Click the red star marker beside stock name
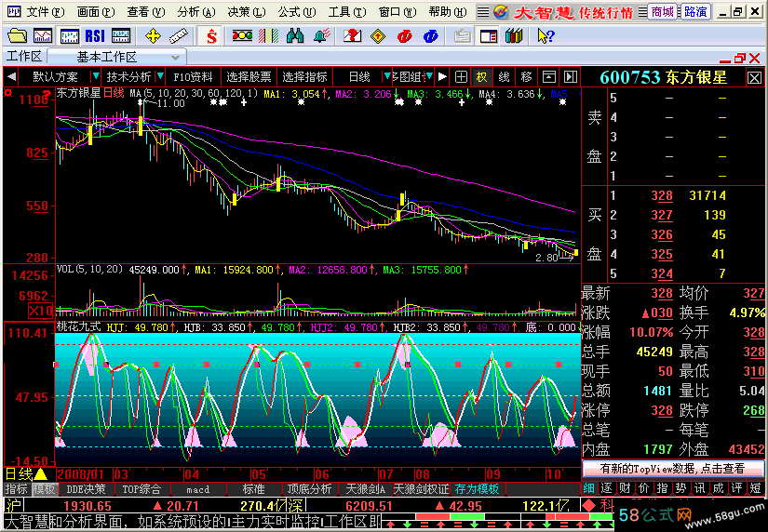Viewport: 768px width, 532px height. pos(7,92)
